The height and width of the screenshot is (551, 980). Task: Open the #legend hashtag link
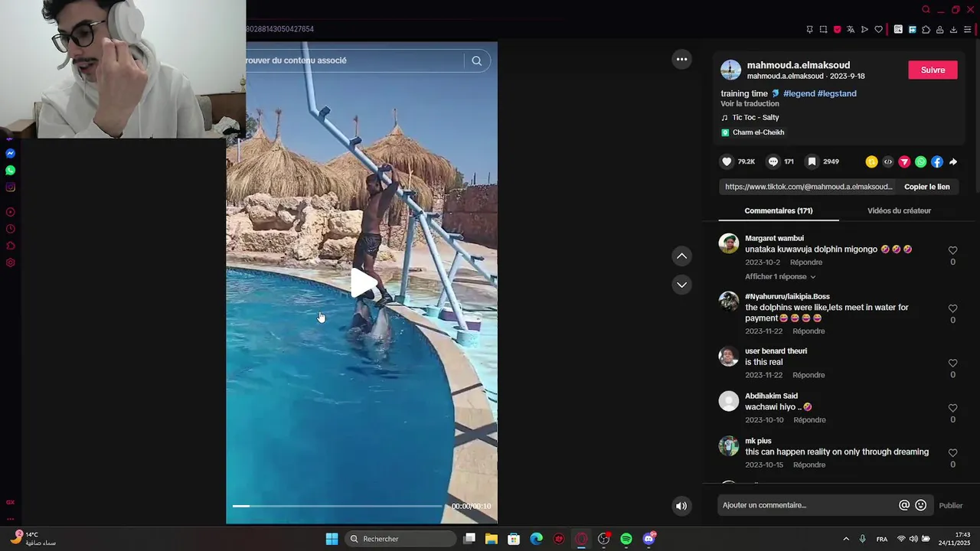799,93
